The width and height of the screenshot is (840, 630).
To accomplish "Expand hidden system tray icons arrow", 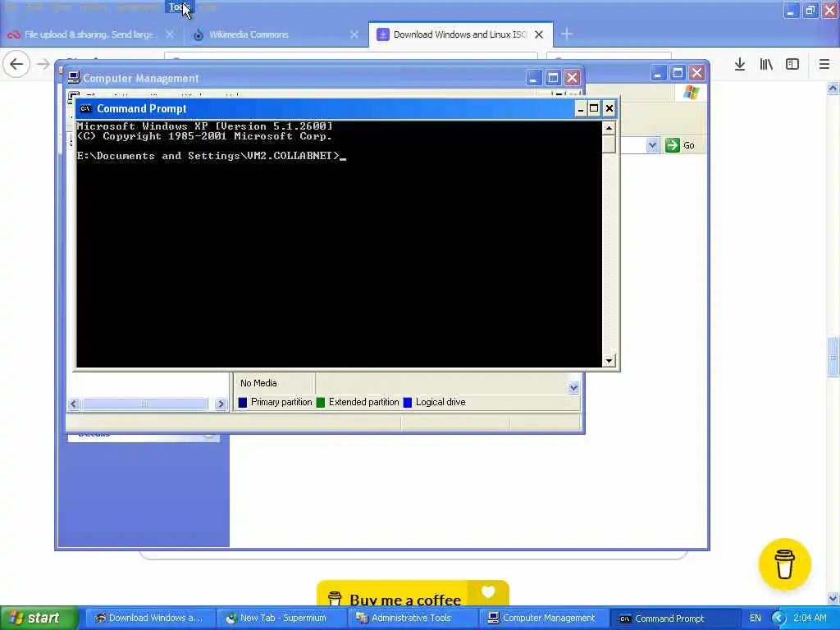I will pyautogui.click(x=778, y=619).
